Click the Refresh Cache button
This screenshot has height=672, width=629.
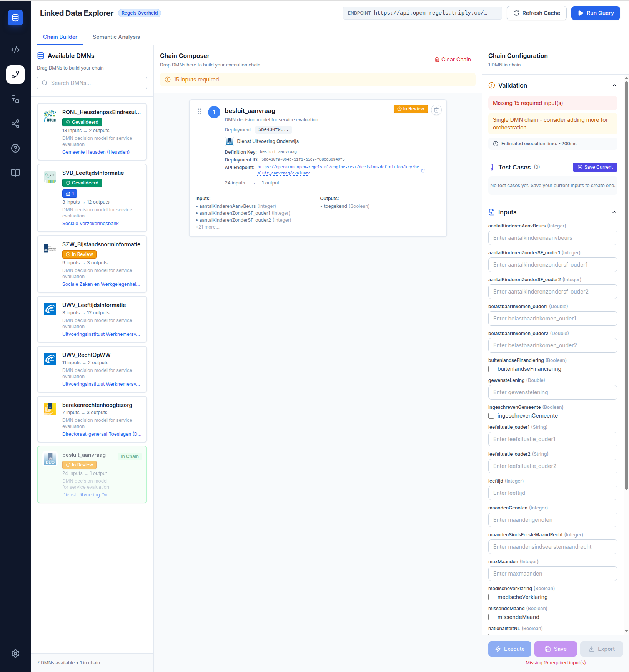(537, 13)
